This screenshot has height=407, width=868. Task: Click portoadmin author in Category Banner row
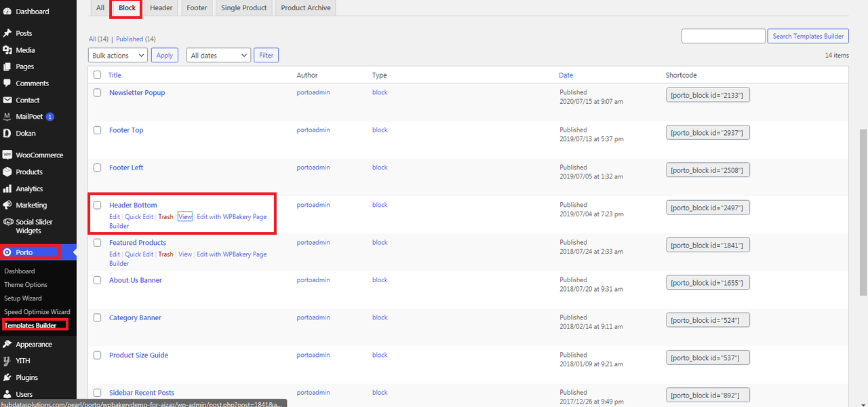313,317
